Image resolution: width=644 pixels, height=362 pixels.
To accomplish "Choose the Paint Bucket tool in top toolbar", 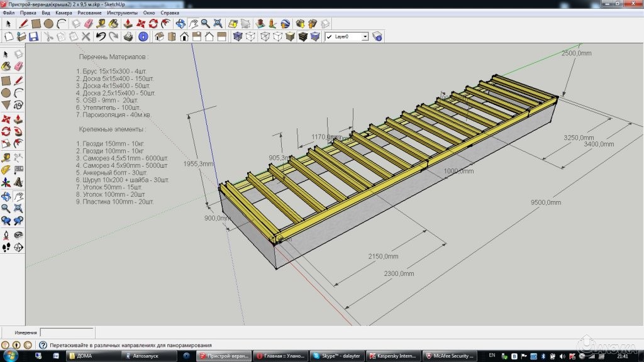I will (x=114, y=24).
